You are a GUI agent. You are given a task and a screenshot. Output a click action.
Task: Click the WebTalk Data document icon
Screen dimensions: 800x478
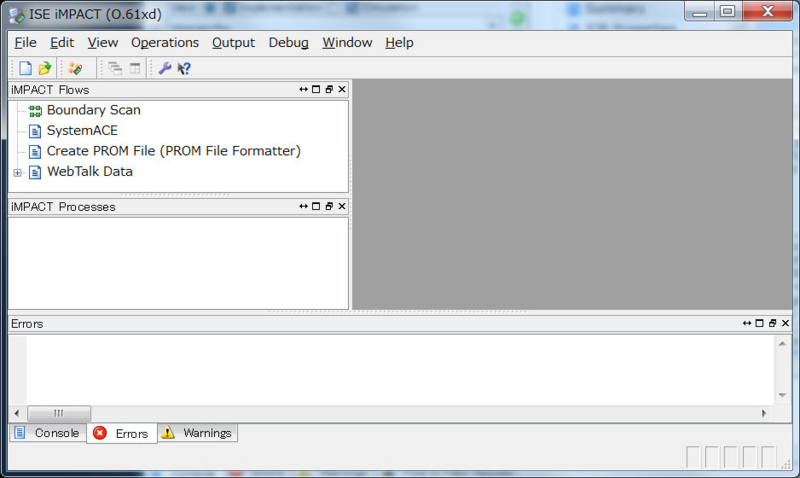click(x=35, y=172)
